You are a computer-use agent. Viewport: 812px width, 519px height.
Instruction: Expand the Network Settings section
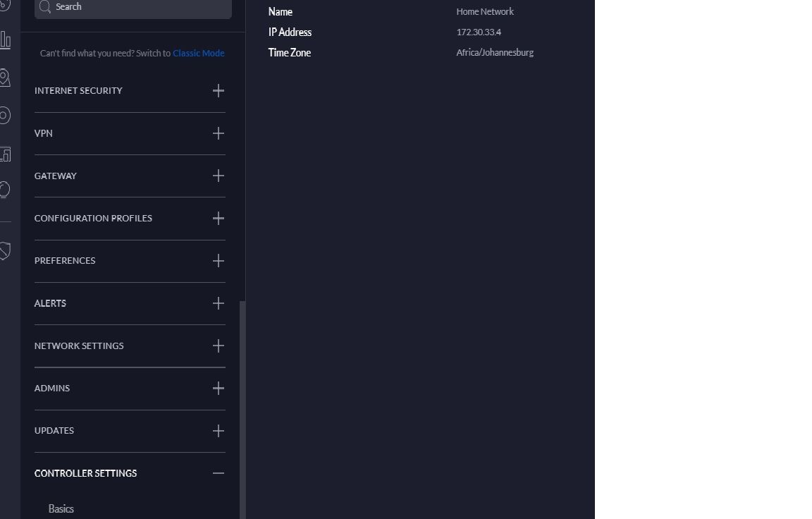(x=219, y=346)
